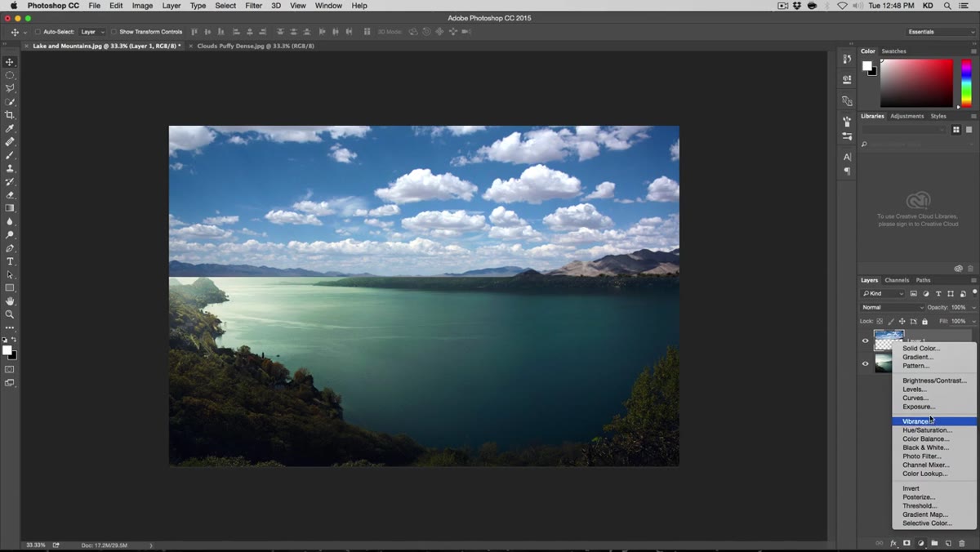Hide Layer 1 using its eye icon
This screenshot has width=980, height=552.
coord(866,341)
